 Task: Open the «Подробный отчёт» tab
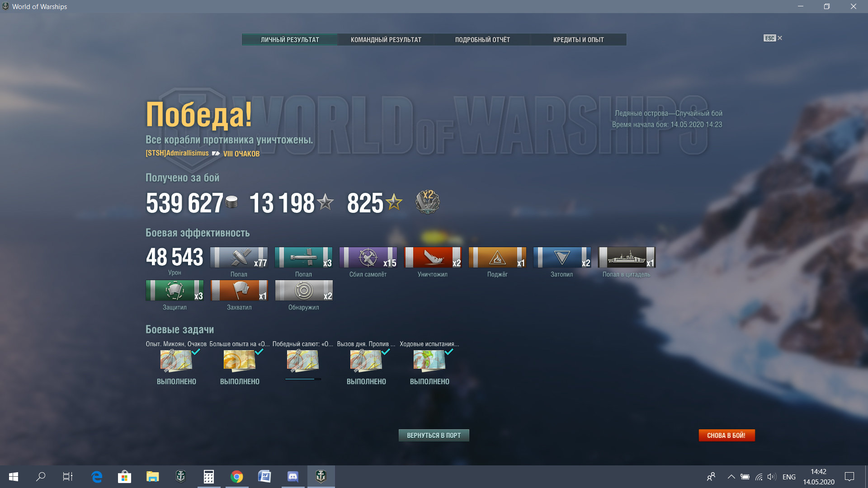[x=482, y=40]
